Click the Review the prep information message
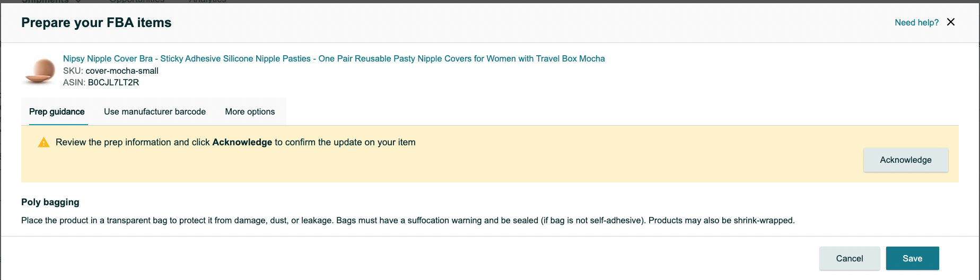The image size is (980, 280). pyautogui.click(x=235, y=142)
